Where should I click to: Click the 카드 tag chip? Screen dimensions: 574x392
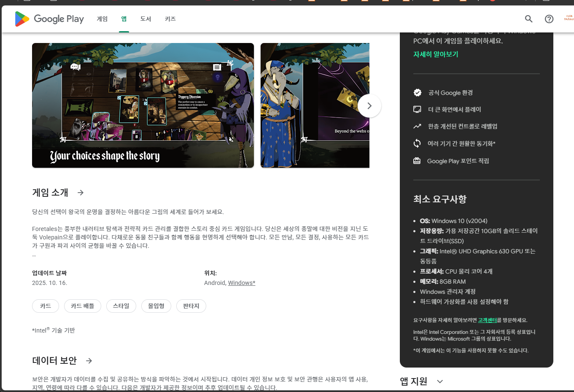tap(46, 306)
